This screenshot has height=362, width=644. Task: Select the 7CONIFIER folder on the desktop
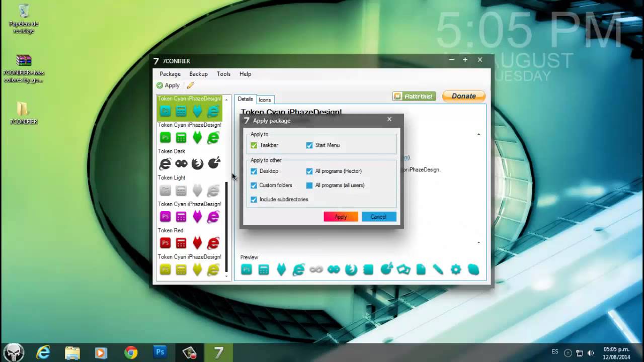point(23,113)
